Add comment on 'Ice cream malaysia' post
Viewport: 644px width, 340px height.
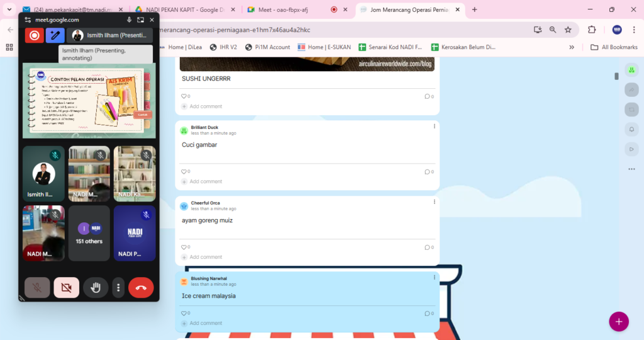(x=206, y=323)
